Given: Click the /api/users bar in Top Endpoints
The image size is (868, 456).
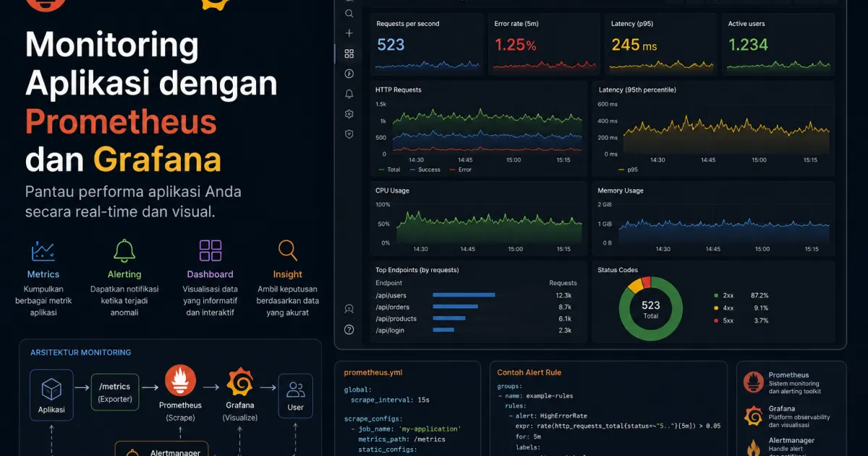Looking at the screenshot, I should click(x=464, y=295).
